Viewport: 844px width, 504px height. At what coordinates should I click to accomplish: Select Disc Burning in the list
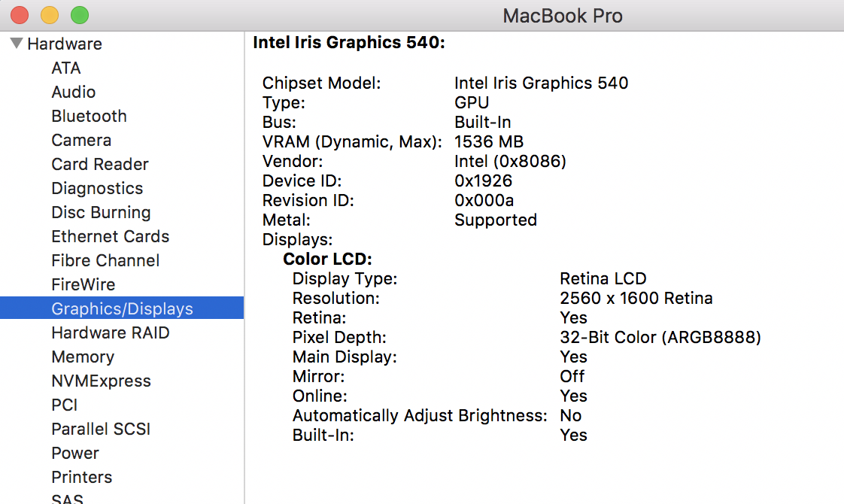pos(101,212)
